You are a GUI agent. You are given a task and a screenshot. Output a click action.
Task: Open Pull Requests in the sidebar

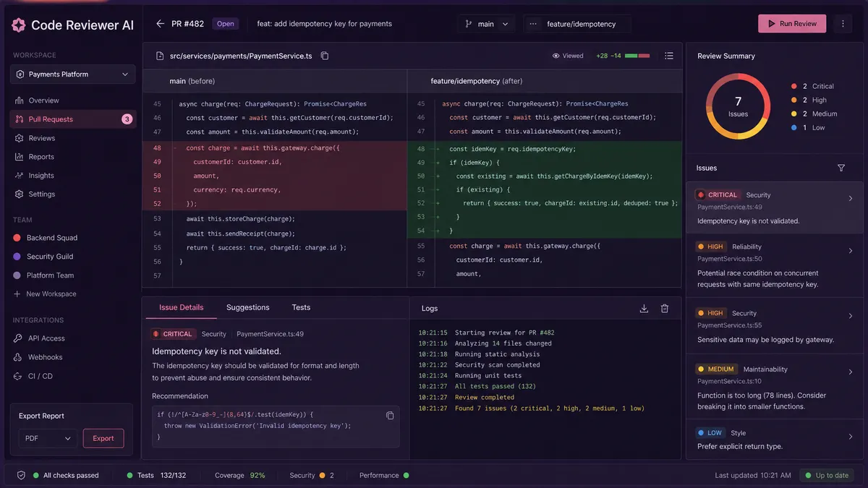coord(73,119)
